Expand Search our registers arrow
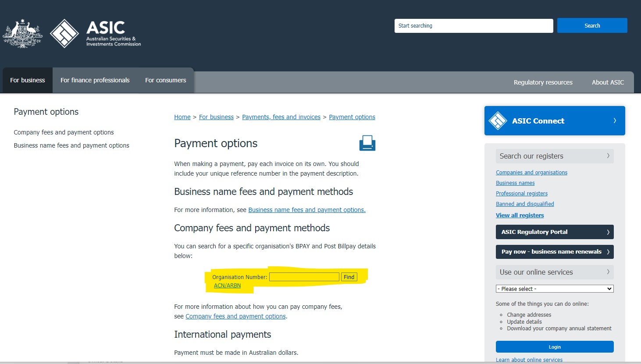The image size is (641, 364). (608, 155)
